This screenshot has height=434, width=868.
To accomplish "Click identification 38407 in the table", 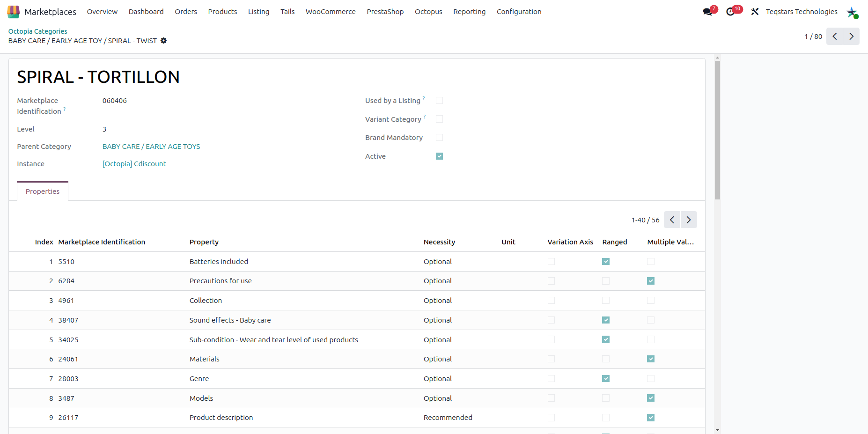I will point(68,320).
